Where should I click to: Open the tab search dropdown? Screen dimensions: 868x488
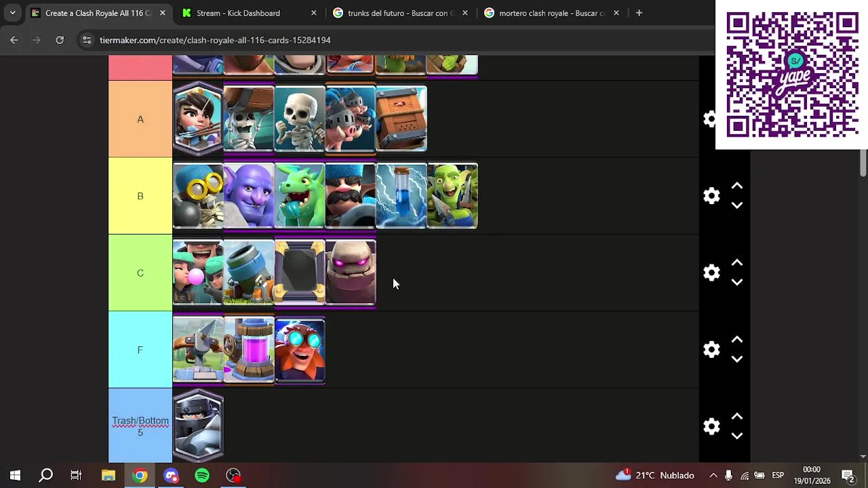[12, 13]
